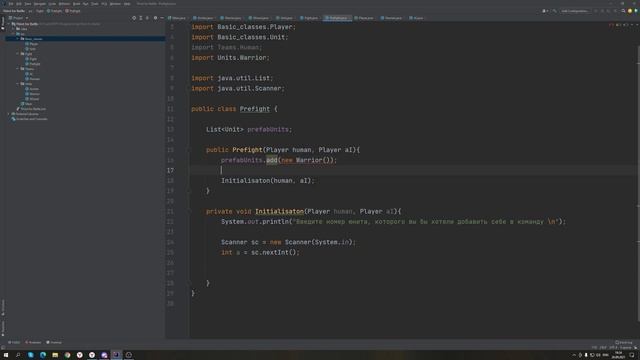Screen dimensions: 640x360
Task: Collapse the src folder node
Action: click(13, 34)
